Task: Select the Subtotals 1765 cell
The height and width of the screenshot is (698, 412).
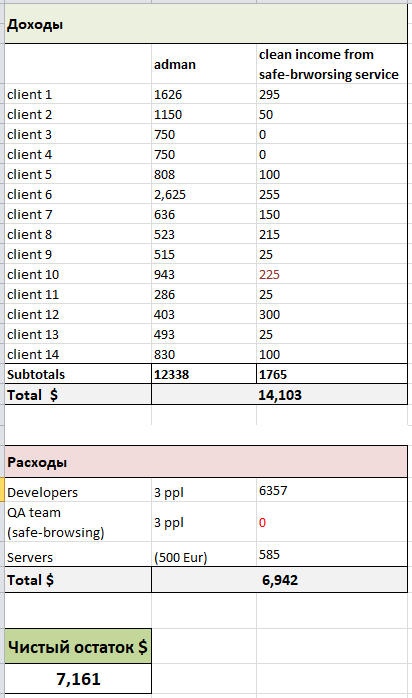Action: point(331,374)
